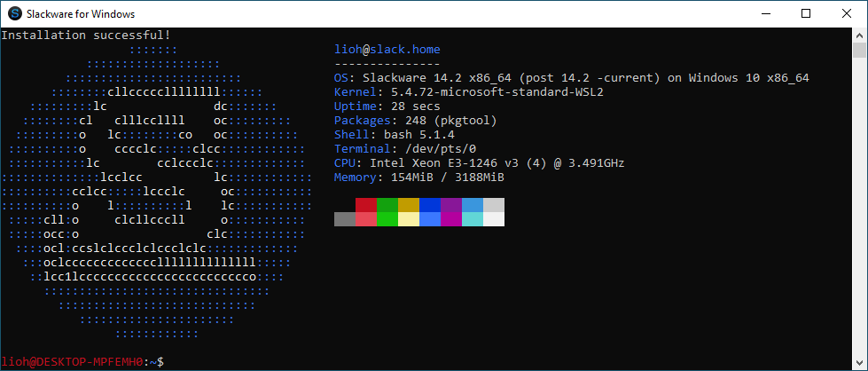Click the lioh@slack.home header
This screenshot has width=868, height=371.
click(387, 50)
